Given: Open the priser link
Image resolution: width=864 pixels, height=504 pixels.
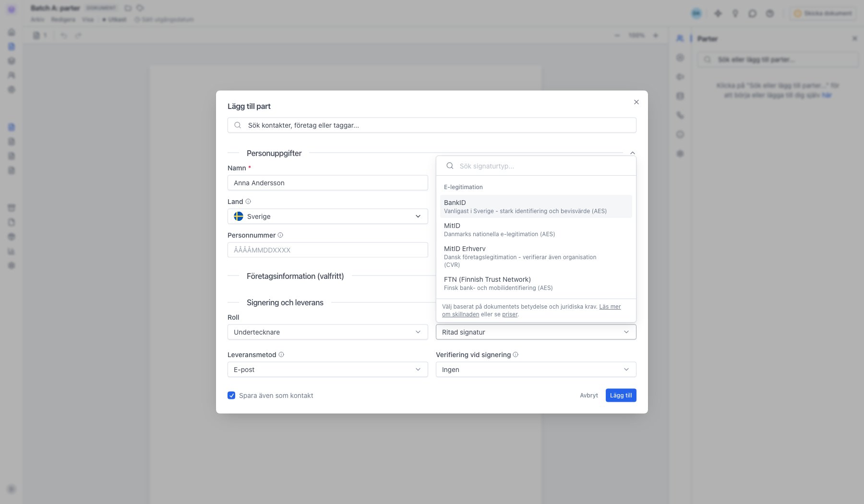Looking at the screenshot, I should [x=510, y=314].
